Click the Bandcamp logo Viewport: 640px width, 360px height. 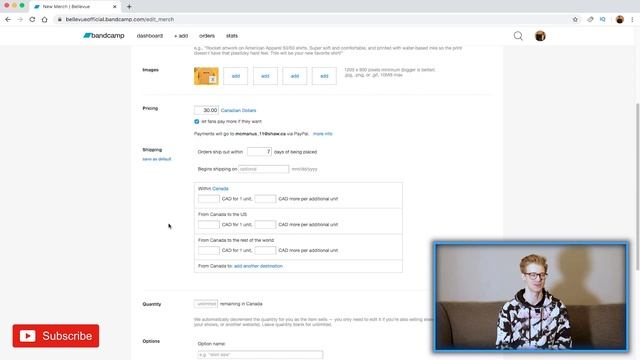104,36
